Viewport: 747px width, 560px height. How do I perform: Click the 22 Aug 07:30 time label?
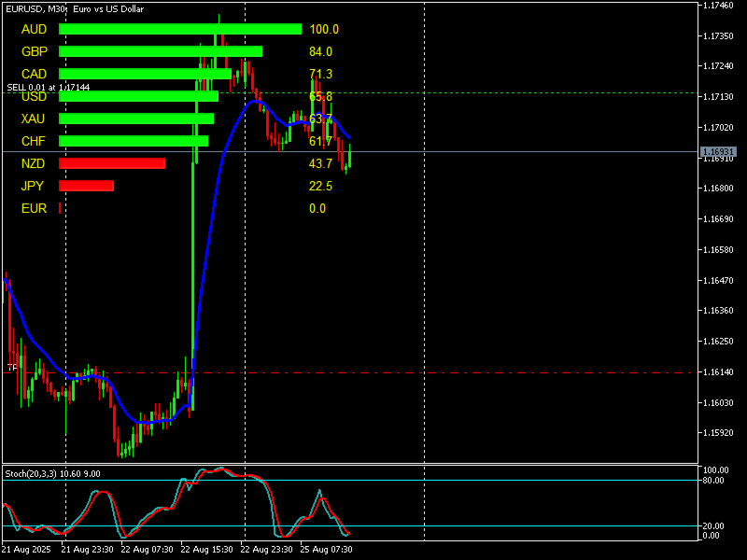[x=147, y=550]
